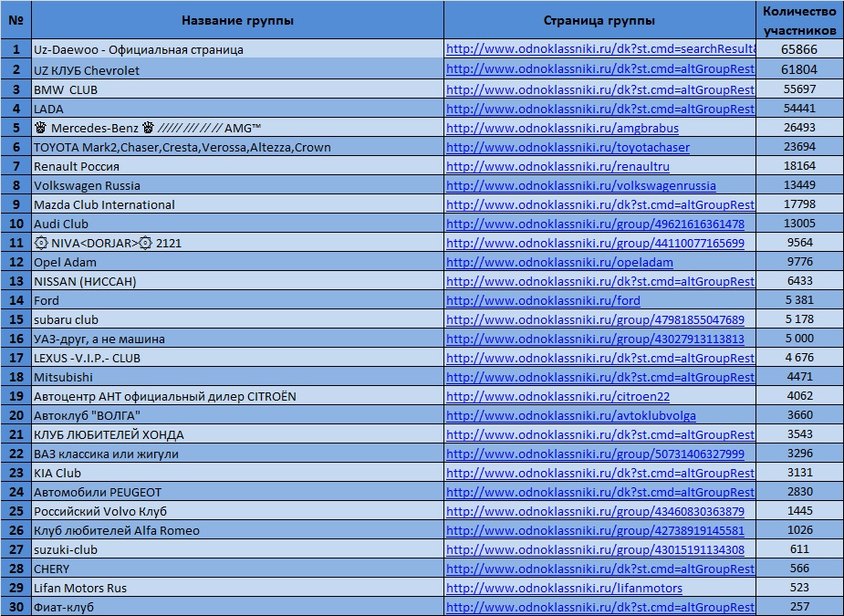844x616 pixels.
Task: Open КЛУБ ЛЮБИТЕЛЕЙ ХОНДА group link
Action: [x=600, y=435]
